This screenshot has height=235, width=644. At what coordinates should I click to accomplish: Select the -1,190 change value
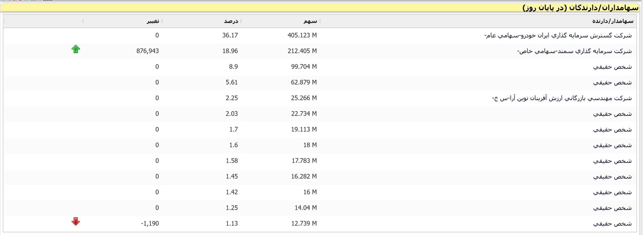pyautogui.click(x=150, y=223)
